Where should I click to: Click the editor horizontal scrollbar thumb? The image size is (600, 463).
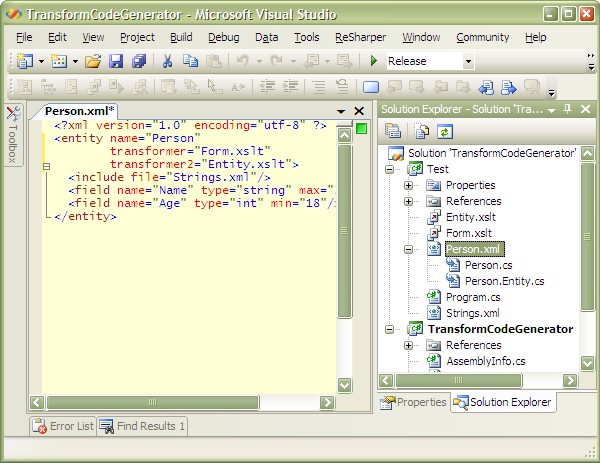[x=152, y=403]
